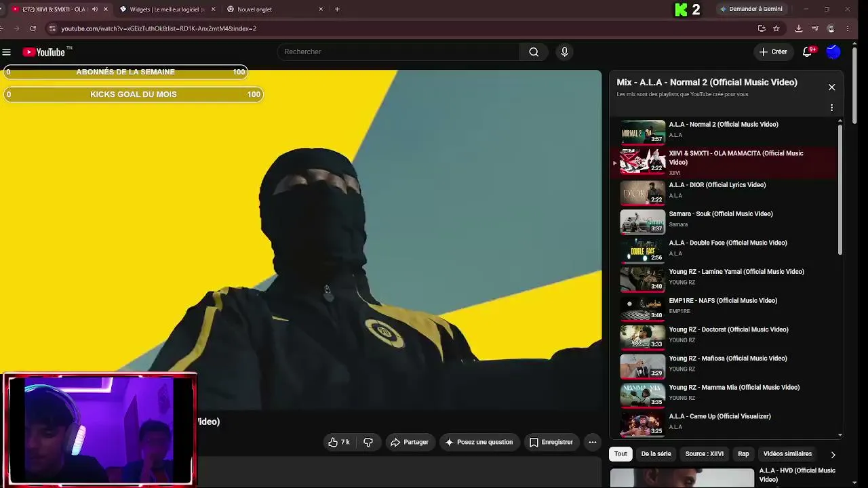Viewport: 868px width, 488px height.
Task: Select the Rap filter chip
Action: point(743,454)
